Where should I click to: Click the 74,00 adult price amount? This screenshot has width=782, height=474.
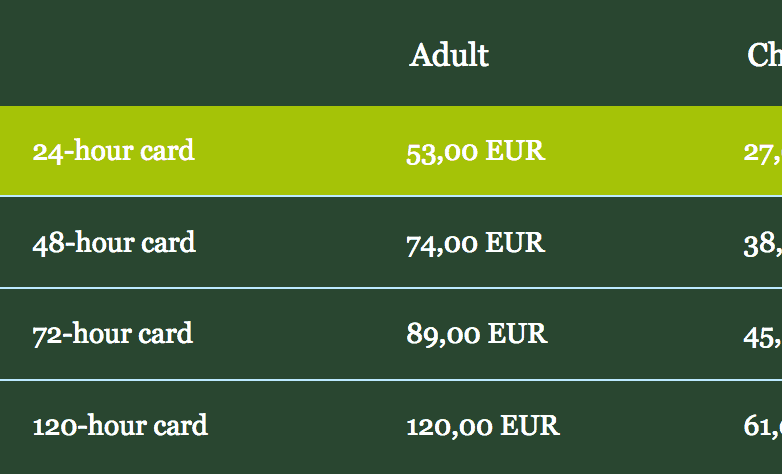tap(441, 243)
